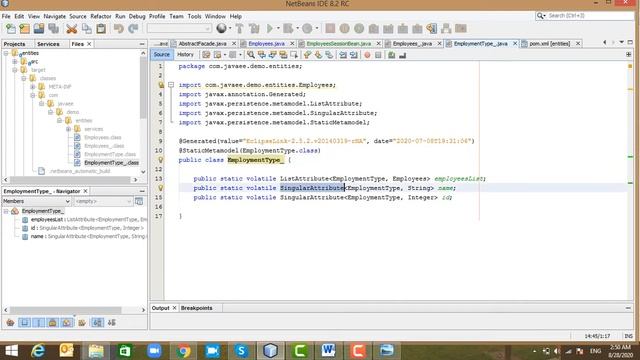The image size is (640, 360).
Task: Click the New Project toolbar icon
Action: tap(24, 29)
